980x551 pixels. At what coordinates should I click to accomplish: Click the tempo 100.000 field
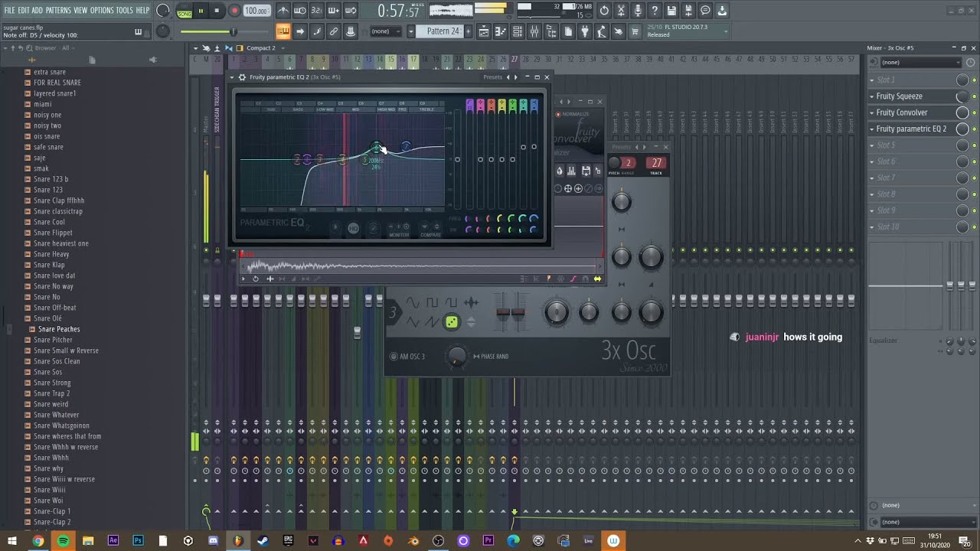256,11
